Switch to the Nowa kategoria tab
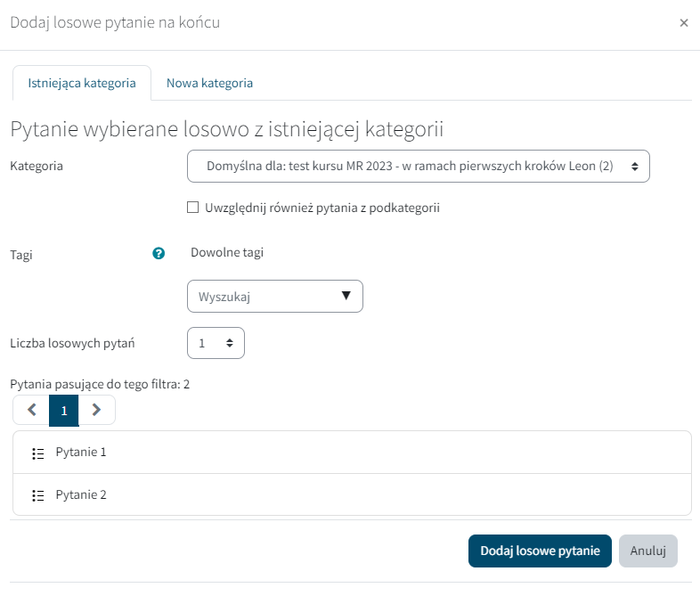 pyautogui.click(x=209, y=83)
